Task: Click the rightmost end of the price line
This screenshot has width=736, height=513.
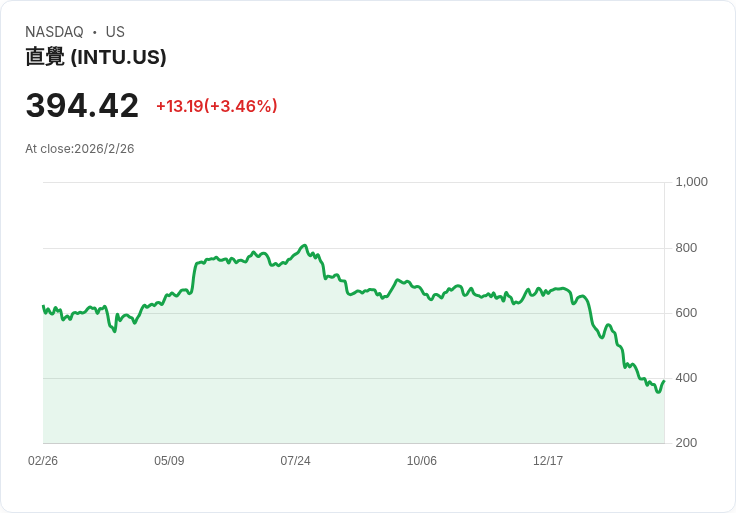Action: click(663, 381)
